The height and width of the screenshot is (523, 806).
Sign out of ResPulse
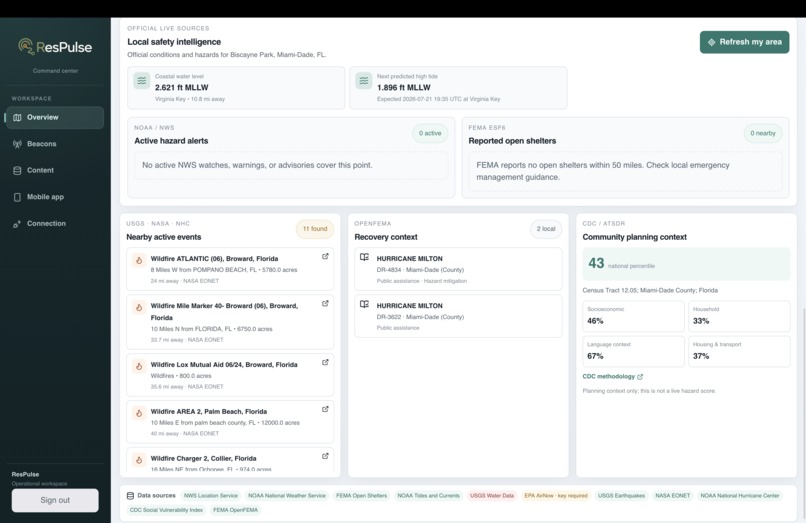tap(55, 500)
